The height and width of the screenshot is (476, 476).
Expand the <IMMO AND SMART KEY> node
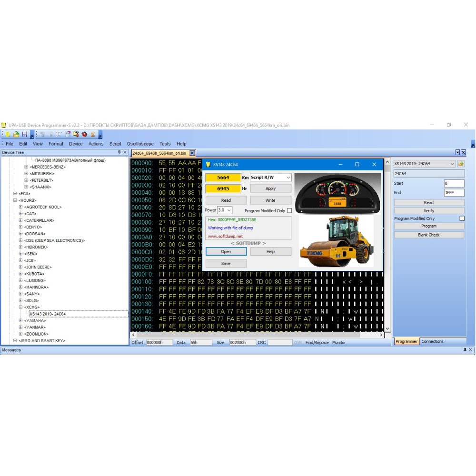click(15, 340)
